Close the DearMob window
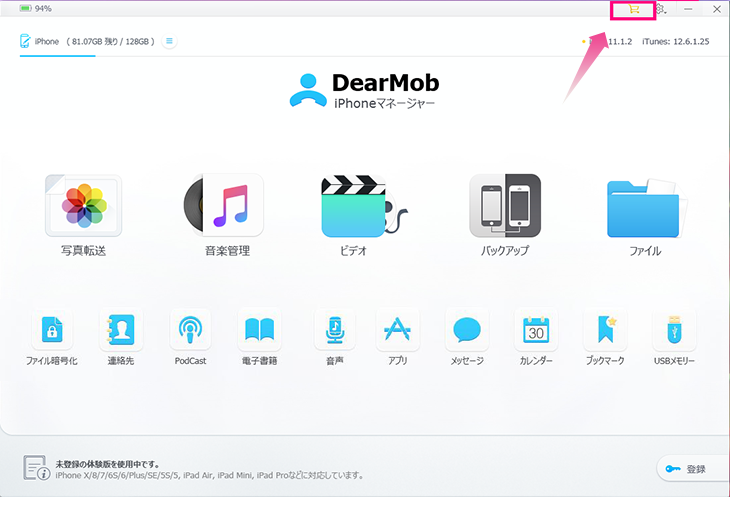The image size is (730, 510). tap(717, 9)
